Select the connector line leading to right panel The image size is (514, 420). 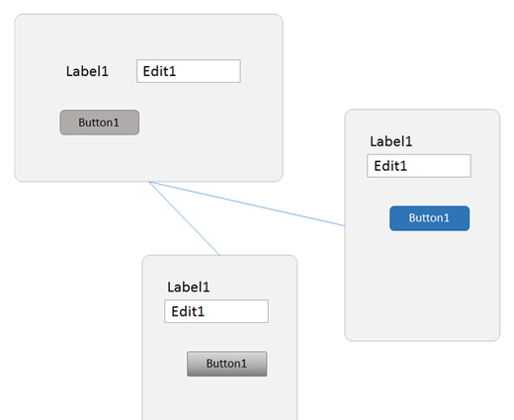pos(247,204)
